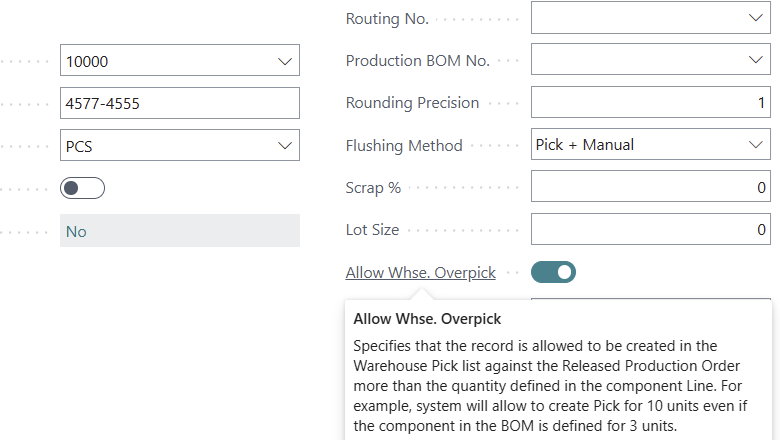Click the Flushing Method label
The height and width of the screenshot is (440, 780).
coord(404,145)
